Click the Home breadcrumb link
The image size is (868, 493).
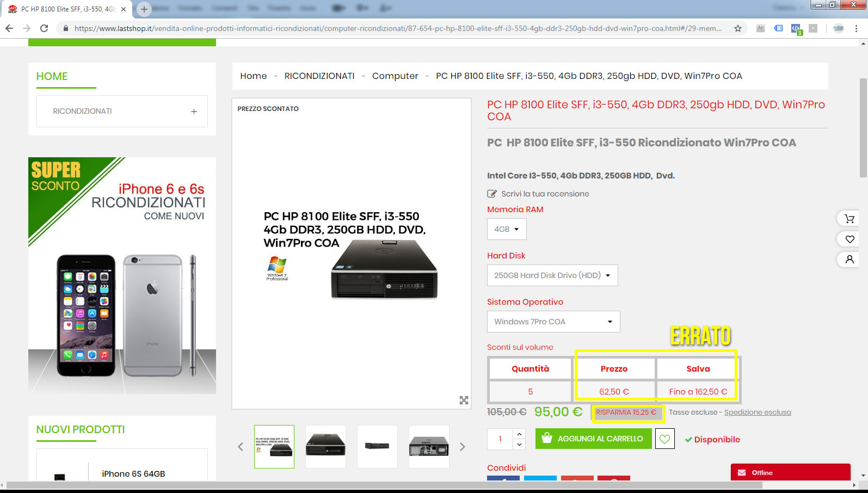pyautogui.click(x=254, y=76)
